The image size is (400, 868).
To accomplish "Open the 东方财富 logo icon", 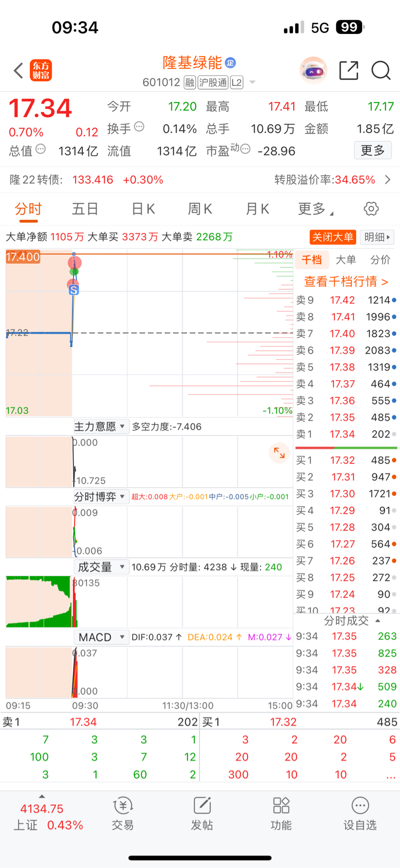I will pyautogui.click(x=41, y=70).
